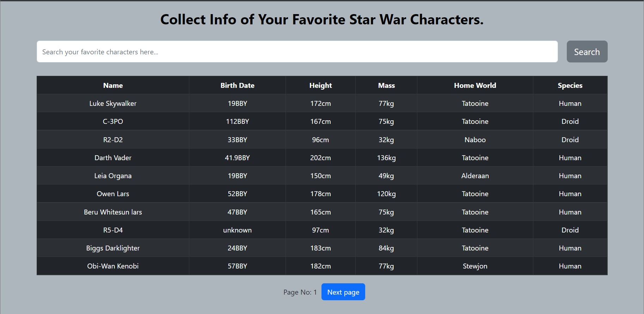
Task: Select the Darth Vader name cell
Action: [113, 158]
